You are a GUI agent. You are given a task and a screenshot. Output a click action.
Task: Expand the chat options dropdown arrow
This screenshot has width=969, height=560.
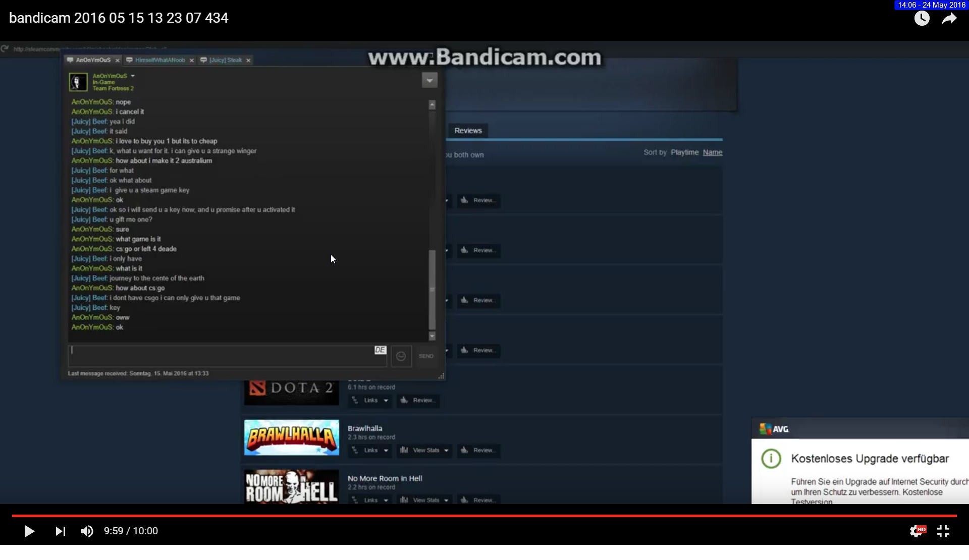(x=429, y=80)
